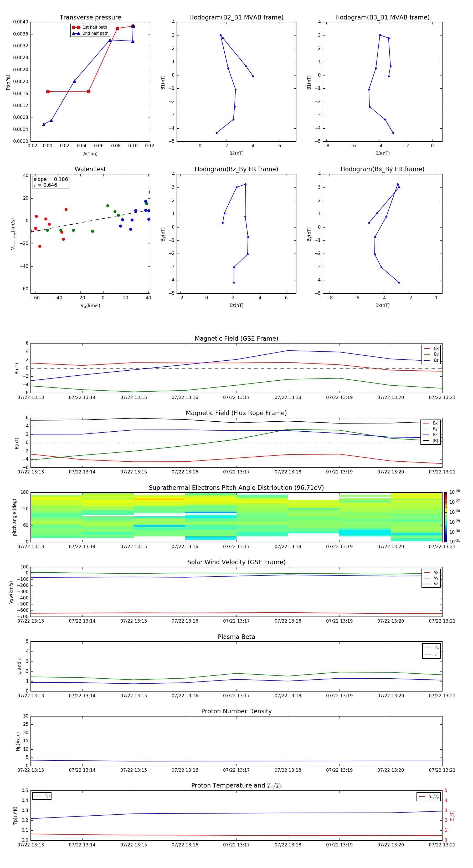Image resolution: width=473 pixels, height=868 pixels.
Task: Click the "Magnetic Field (Flux Rope Frame)" title
Action: point(236,413)
